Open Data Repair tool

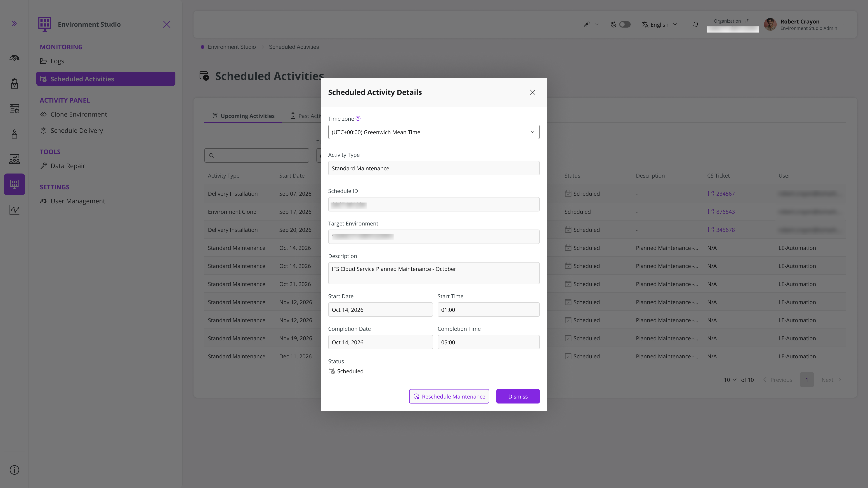click(63, 166)
